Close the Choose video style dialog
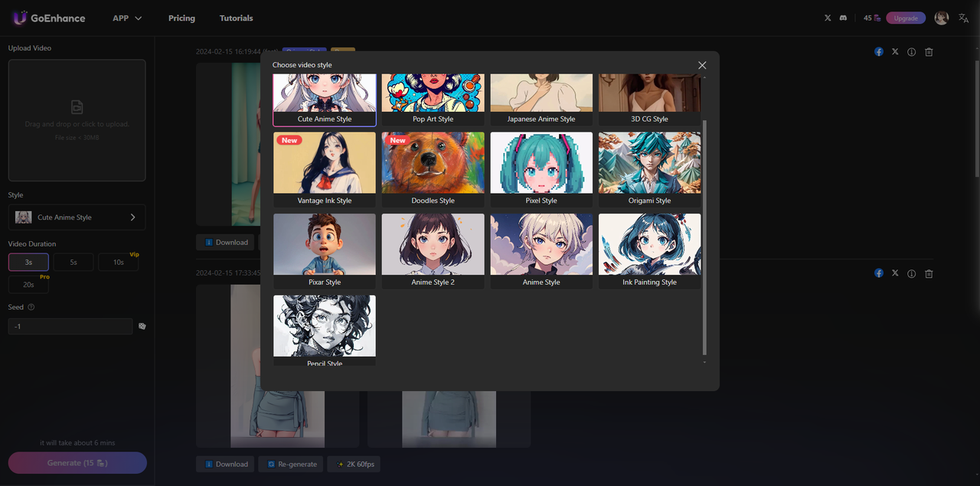This screenshot has height=486, width=980. tap(702, 65)
